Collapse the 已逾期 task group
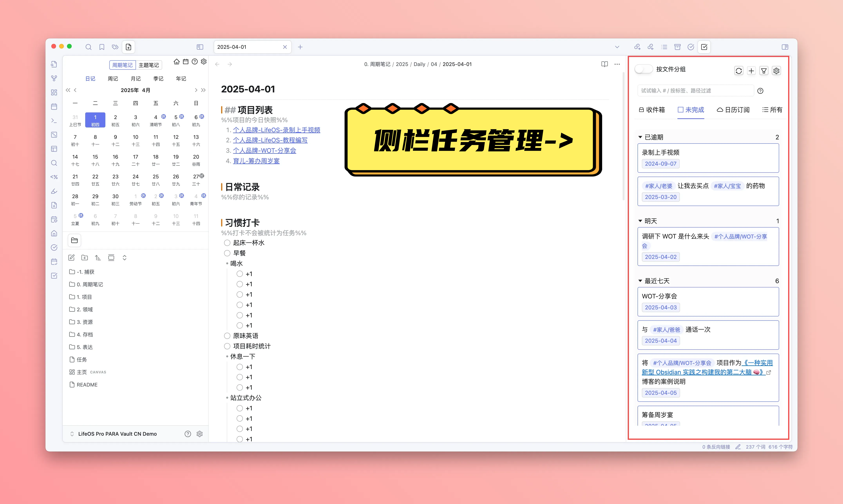This screenshot has width=843, height=504. 640,137
